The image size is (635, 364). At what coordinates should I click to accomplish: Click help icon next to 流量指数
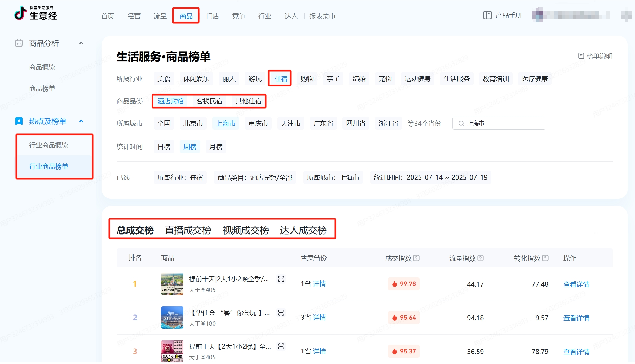coord(481,258)
